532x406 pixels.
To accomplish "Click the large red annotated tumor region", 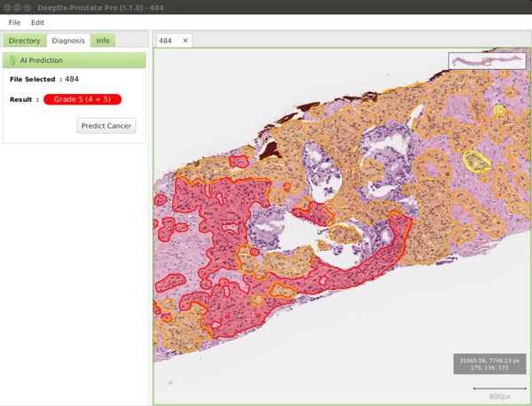I will pos(213,239).
